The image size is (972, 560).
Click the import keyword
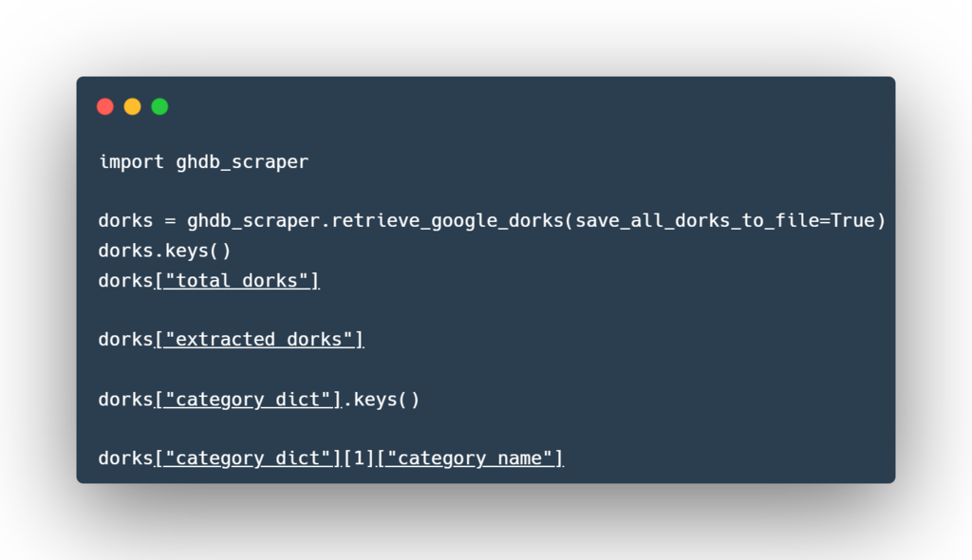pos(131,162)
